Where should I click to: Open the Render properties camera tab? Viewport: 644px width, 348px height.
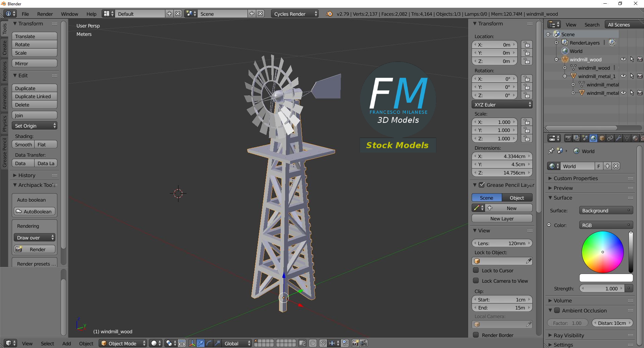[568, 138]
